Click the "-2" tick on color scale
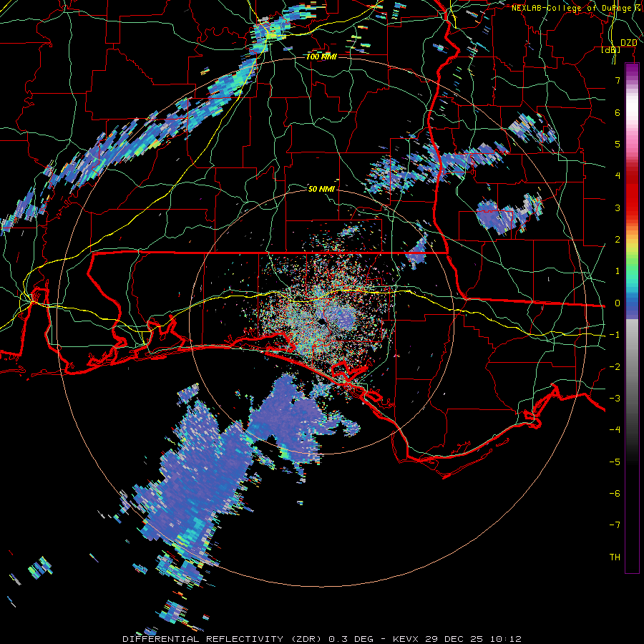644x644 pixels. (615, 367)
